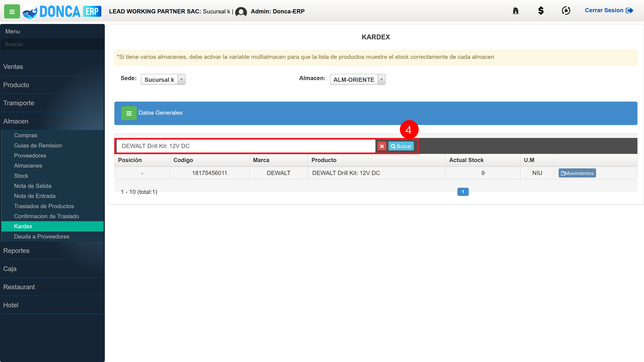Open Traslados de Productos submenu item
This screenshot has height=362, width=644.
pyautogui.click(x=52, y=206)
